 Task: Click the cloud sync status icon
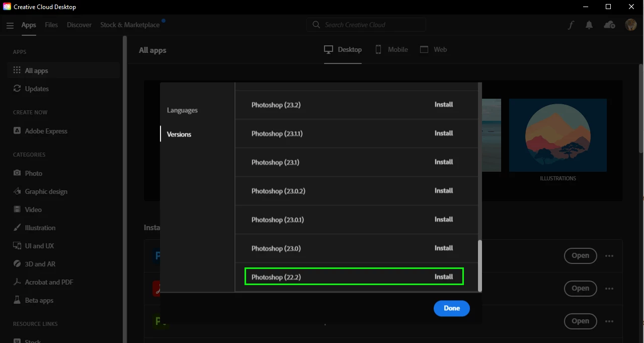(x=609, y=25)
